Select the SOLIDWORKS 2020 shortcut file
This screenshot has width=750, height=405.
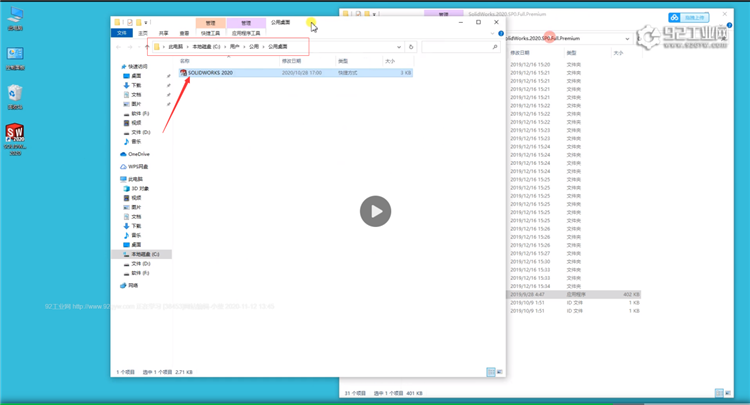[x=295, y=73]
